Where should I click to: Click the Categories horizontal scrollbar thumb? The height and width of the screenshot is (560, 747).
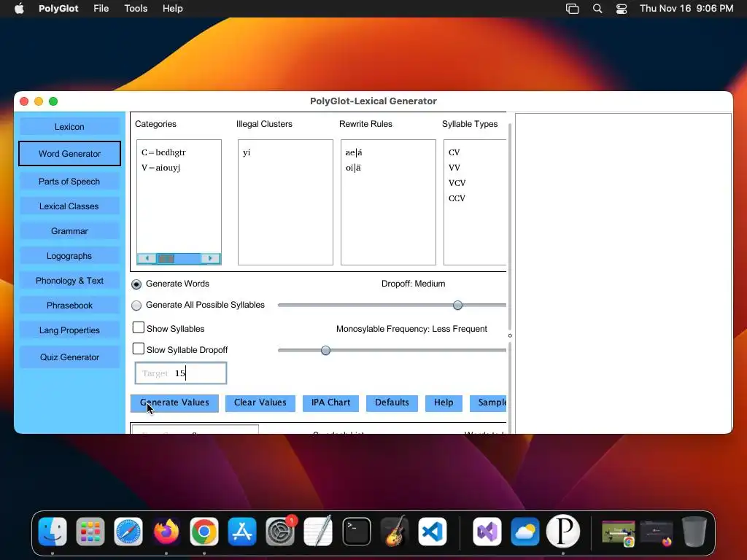pos(166,259)
